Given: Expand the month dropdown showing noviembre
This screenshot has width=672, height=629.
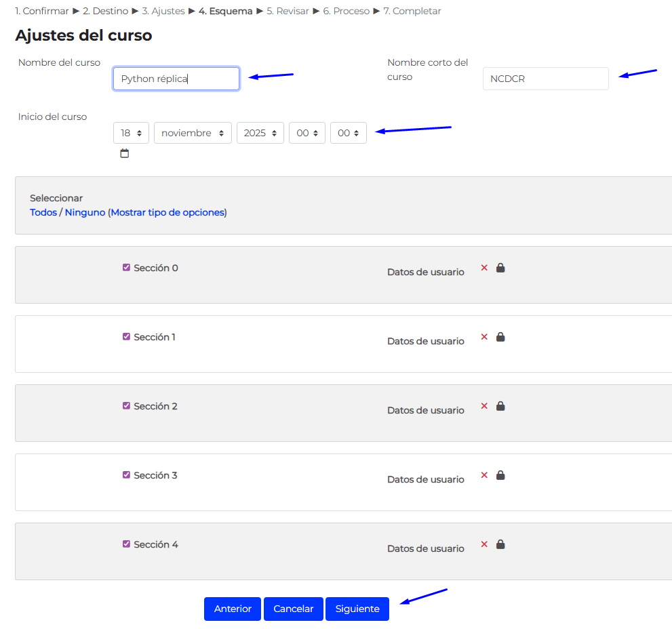Looking at the screenshot, I should tap(193, 134).
